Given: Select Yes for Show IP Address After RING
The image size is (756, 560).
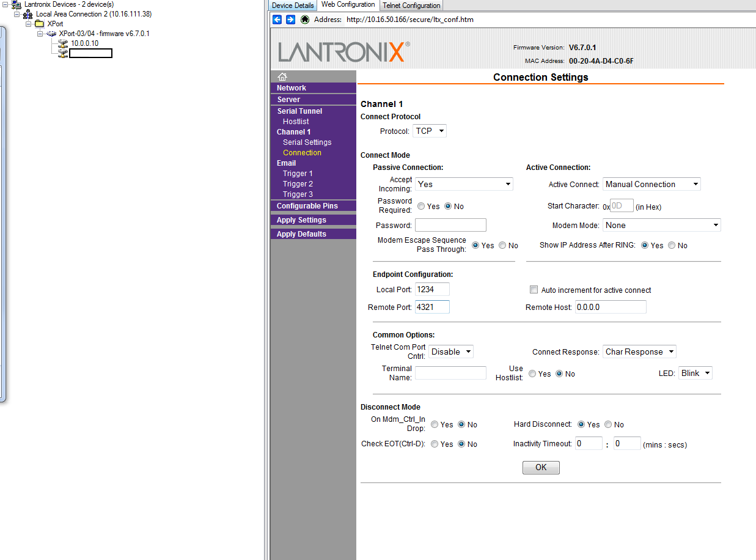Looking at the screenshot, I should click(x=645, y=245).
